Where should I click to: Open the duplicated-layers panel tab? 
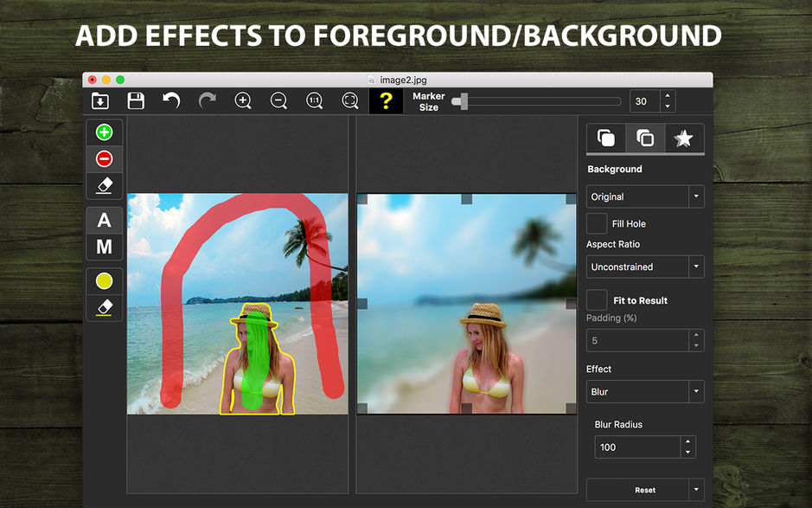click(644, 138)
